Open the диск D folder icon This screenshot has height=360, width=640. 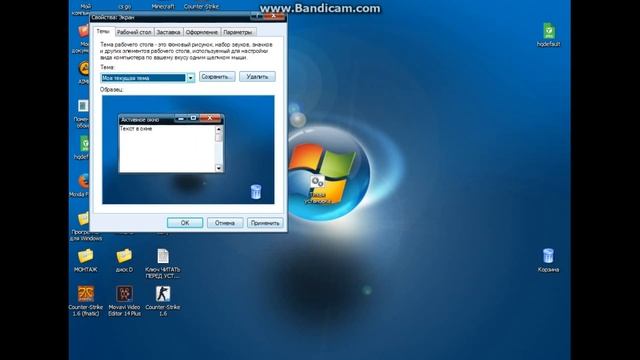(124, 260)
